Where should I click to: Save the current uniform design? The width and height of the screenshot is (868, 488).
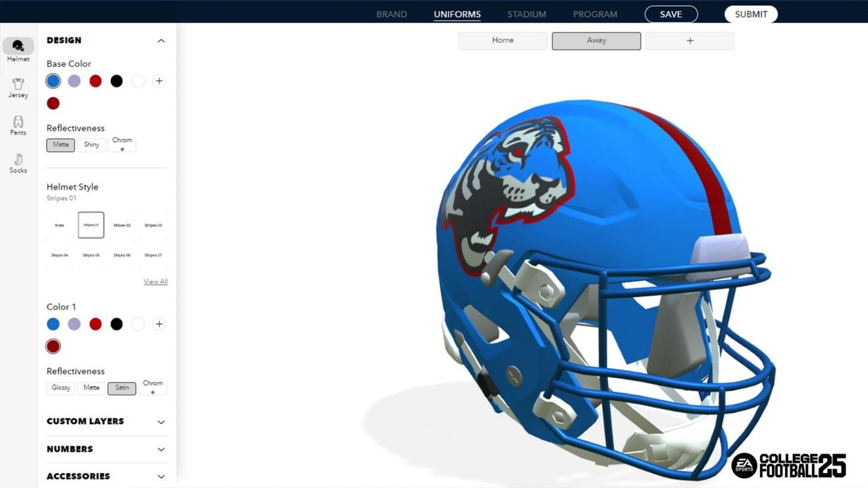pos(670,14)
